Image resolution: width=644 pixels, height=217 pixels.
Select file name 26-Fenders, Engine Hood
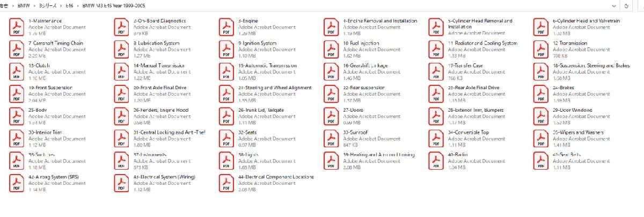(x=161, y=110)
